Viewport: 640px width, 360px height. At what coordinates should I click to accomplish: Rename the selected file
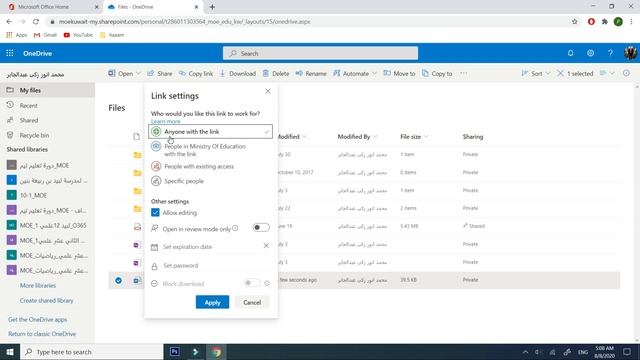tap(311, 73)
